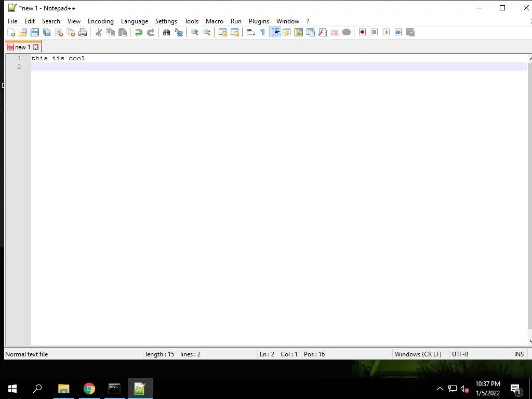Open the Edit menu
This screenshot has height=399, width=532.
30,21
